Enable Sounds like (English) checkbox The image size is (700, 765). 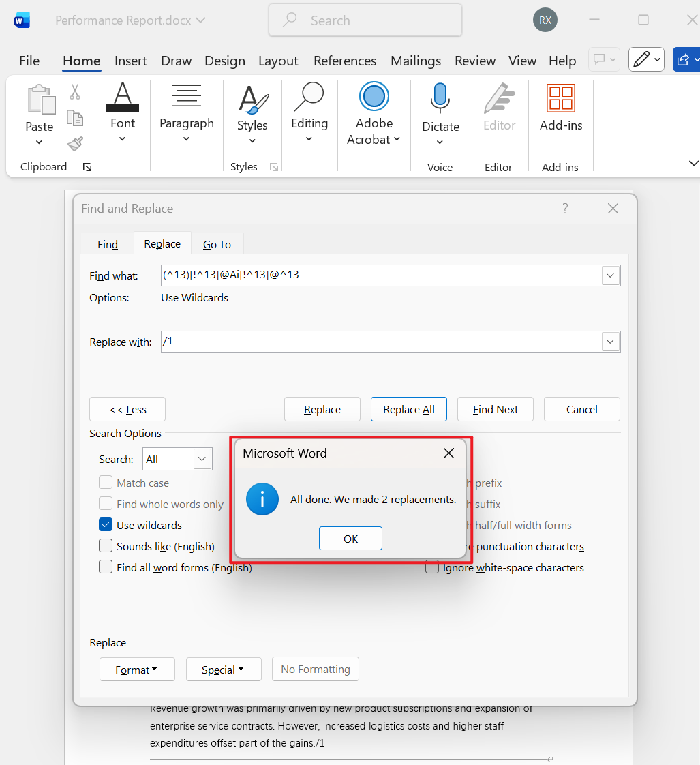(x=106, y=546)
